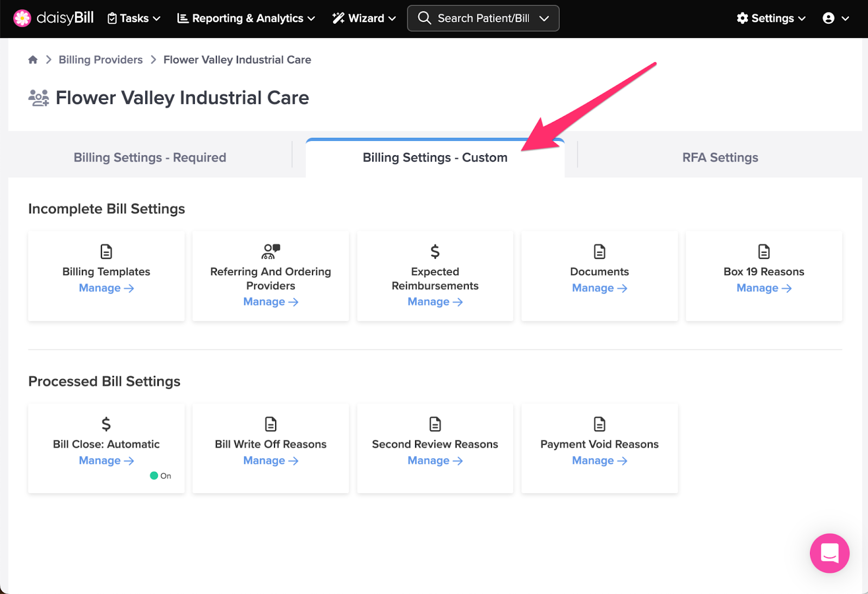The image size is (868, 594).
Task: Click Expected Reimbursements dollar icon
Action: click(435, 252)
